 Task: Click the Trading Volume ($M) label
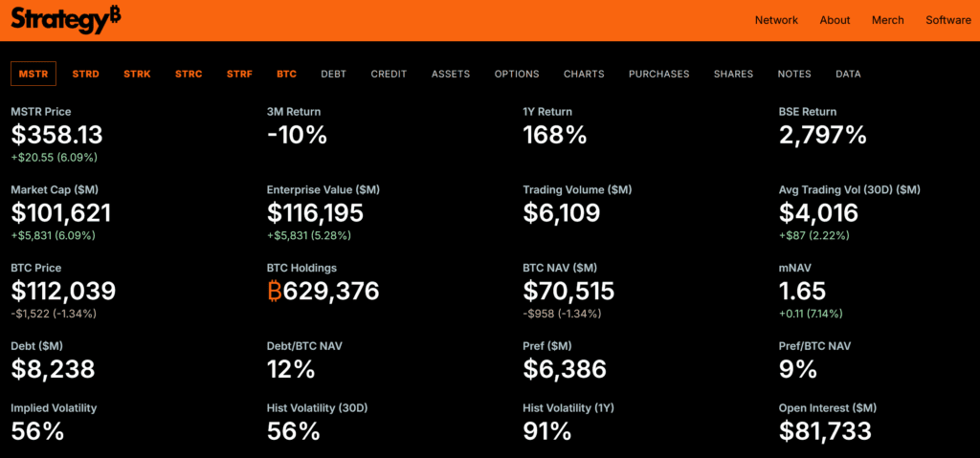577,189
